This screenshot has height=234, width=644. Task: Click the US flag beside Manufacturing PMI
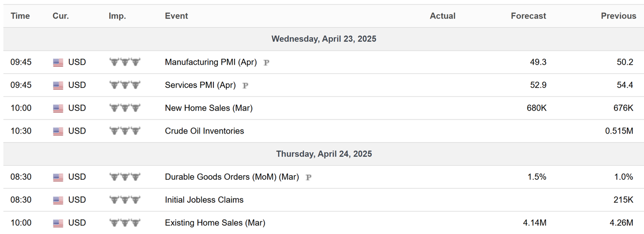pos(58,63)
